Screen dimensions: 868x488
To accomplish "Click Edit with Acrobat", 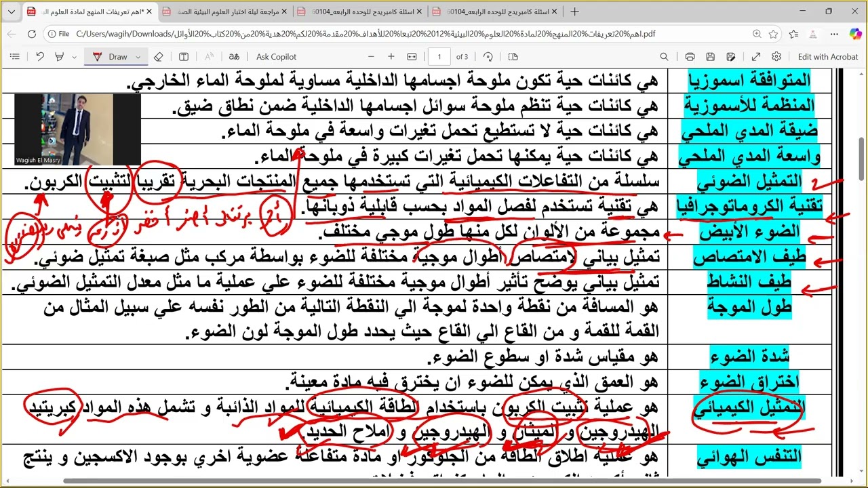I will 828,57.
